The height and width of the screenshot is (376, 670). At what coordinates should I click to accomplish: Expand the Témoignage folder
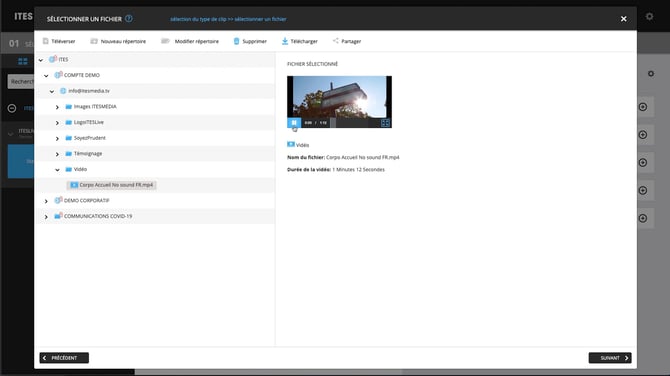[57, 154]
